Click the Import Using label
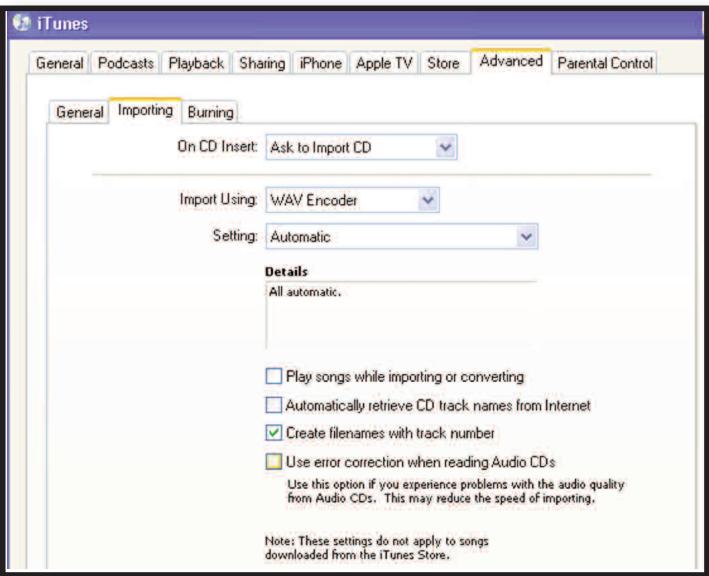 coord(218,199)
